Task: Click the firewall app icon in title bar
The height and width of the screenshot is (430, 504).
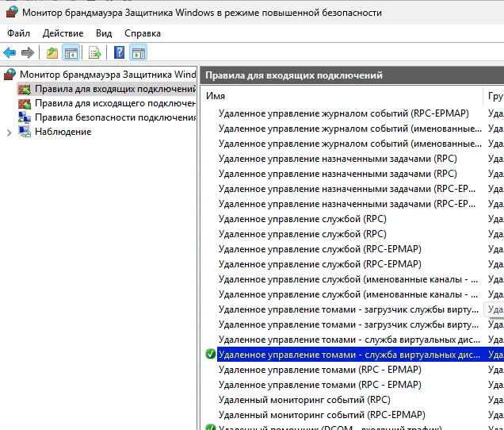Action: point(12,13)
